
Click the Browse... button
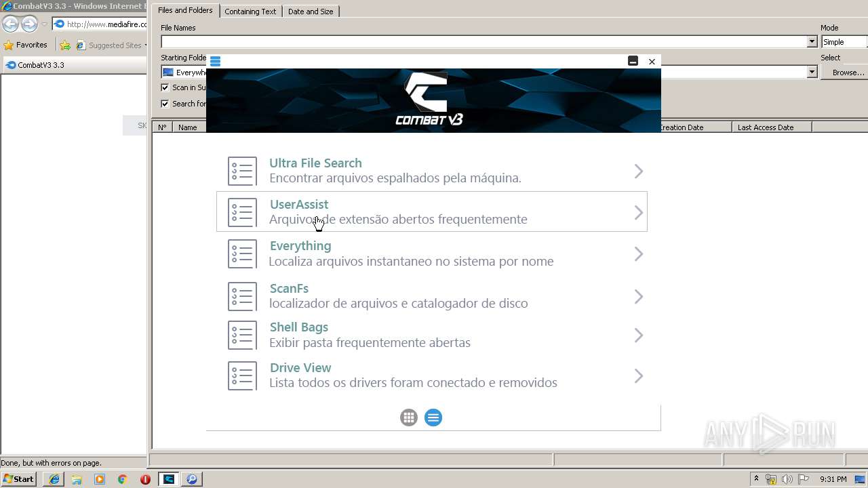(x=844, y=73)
